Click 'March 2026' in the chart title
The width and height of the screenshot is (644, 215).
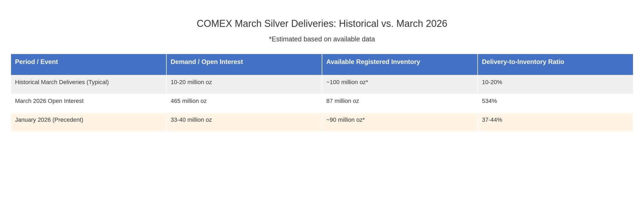pyautogui.click(x=421, y=24)
